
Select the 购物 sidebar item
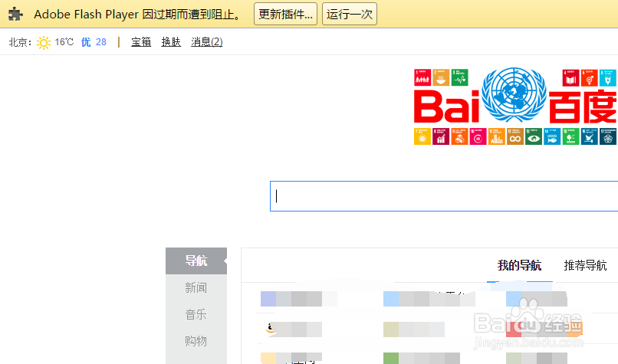click(196, 341)
